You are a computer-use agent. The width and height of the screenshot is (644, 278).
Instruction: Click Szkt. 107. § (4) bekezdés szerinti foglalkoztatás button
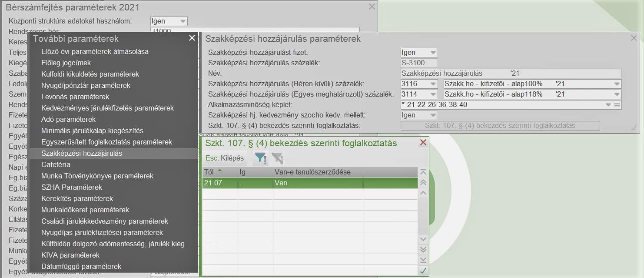500,126
